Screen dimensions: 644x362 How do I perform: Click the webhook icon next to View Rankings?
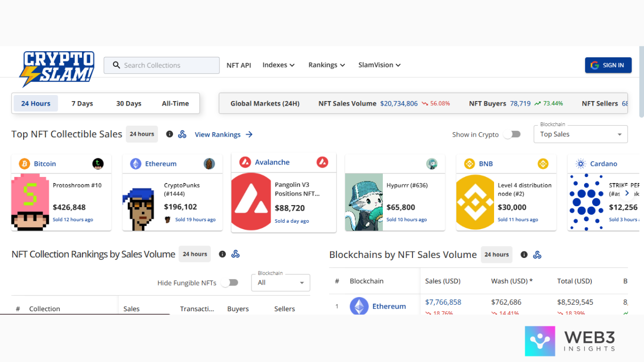pyautogui.click(x=182, y=134)
